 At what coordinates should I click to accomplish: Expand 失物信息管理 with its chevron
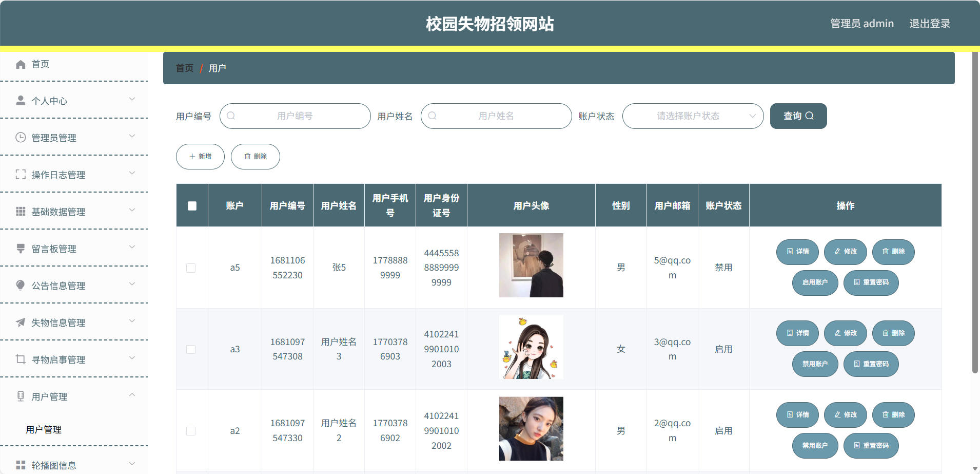pyautogui.click(x=132, y=321)
